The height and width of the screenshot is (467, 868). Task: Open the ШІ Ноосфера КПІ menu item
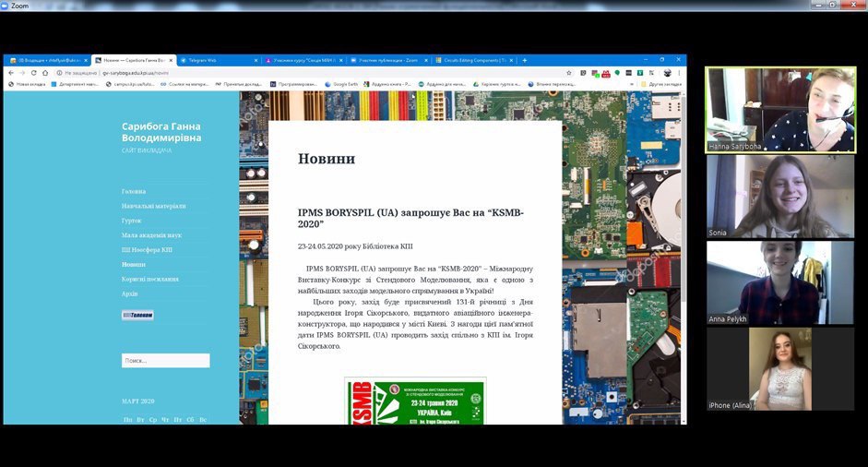147,250
